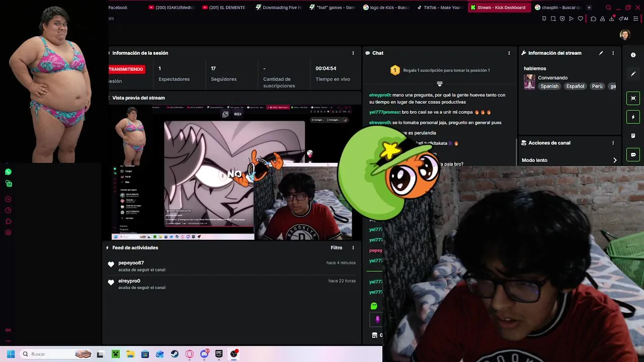Image resolution: width=644 pixels, height=362 pixels.
Task: Switch to the Downloading Five Nights tab
Action: tap(278, 8)
